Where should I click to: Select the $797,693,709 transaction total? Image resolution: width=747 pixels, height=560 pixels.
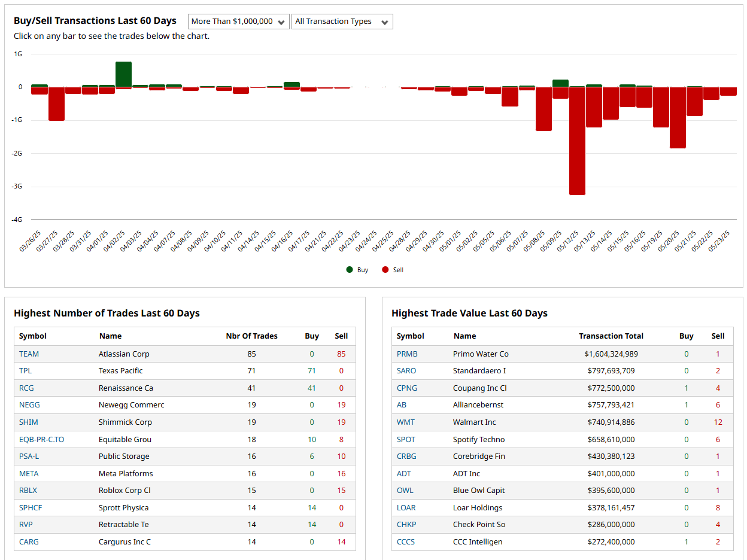[611, 370]
